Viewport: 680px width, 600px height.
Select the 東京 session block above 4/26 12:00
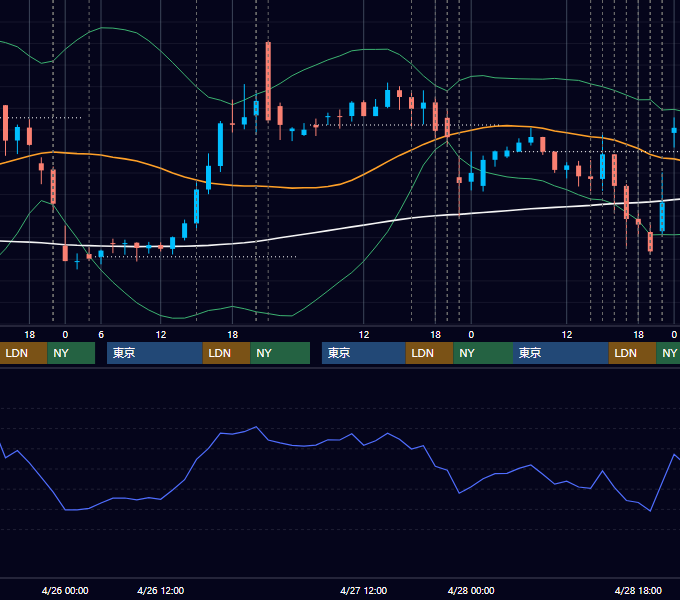155,353
